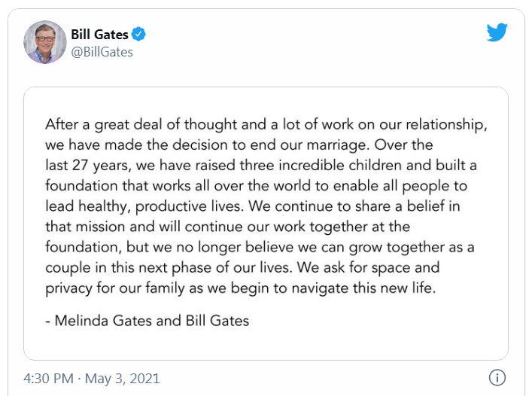Open the Bill Gates display name link
This screenshot has height=396, width=532.
pyautogui.click(x=99, y=34)
